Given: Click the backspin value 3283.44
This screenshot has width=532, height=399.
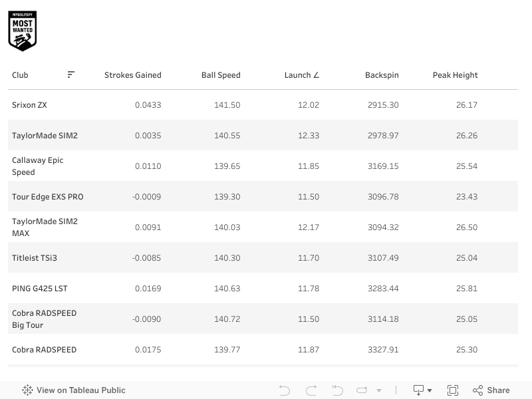Looking at the screenshot, I should click(383, 289).
